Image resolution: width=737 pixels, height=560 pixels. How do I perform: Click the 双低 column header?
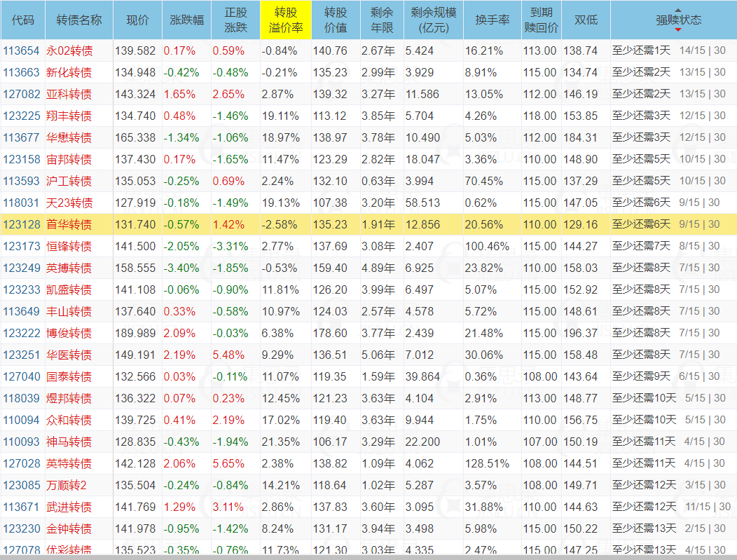586,20
